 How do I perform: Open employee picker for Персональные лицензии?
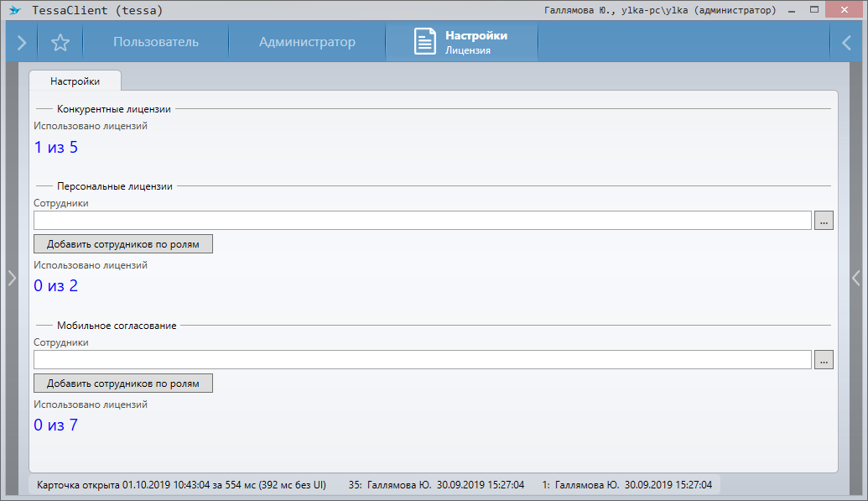(x=824, y=221)
